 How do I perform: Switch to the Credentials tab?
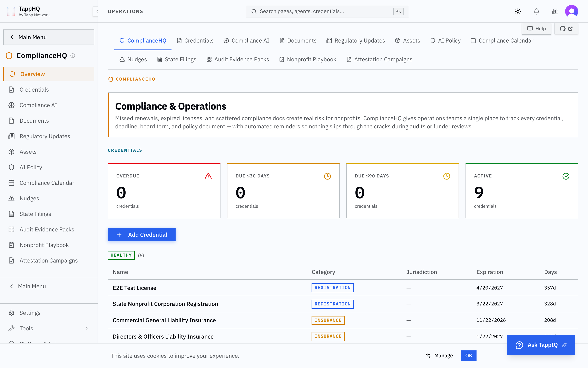(195, 41)
